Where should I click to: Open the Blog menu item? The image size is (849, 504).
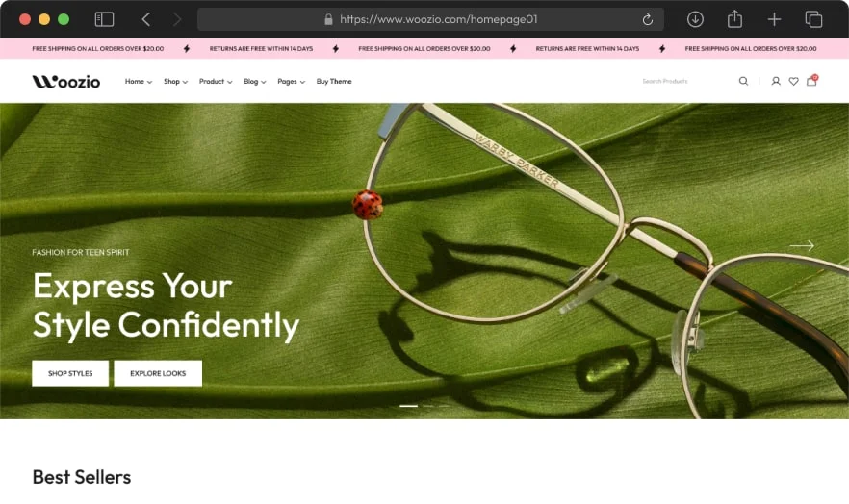click(254, 81)
